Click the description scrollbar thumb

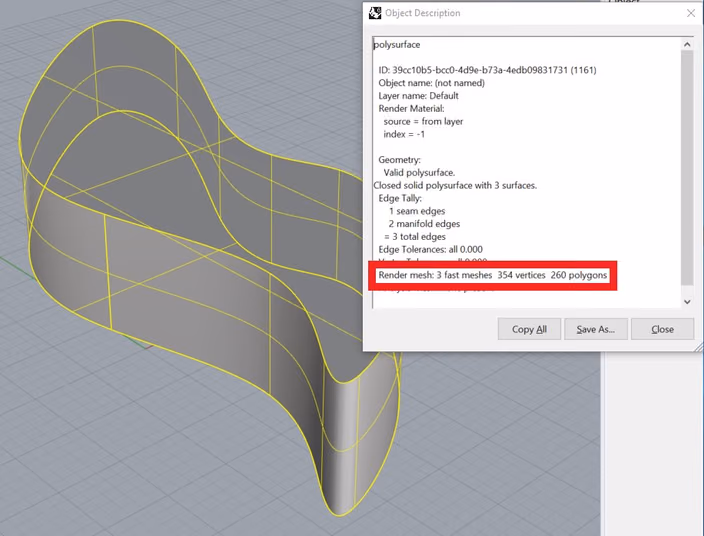point(687,167)
